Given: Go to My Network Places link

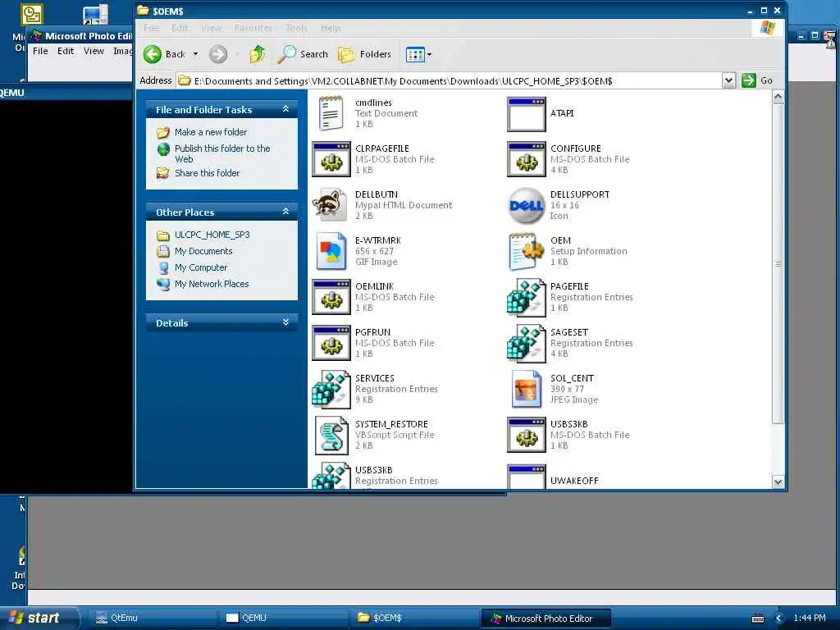Looking at the screenshot, I should point(212,284).
